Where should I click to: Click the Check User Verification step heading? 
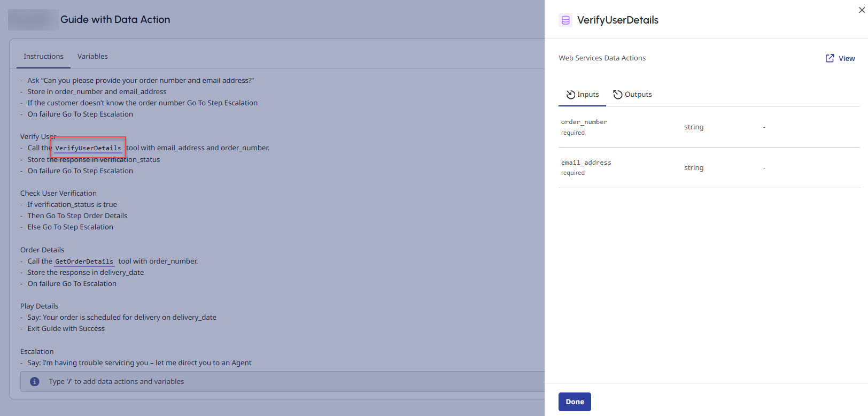pos(59,193)
